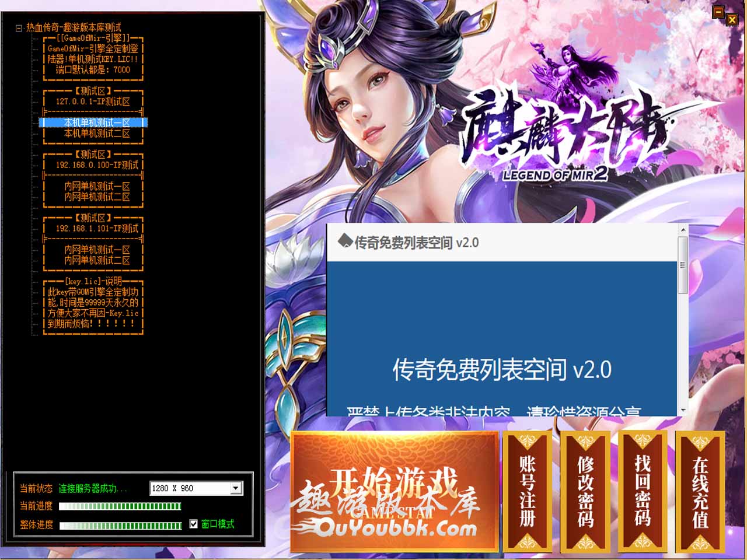Image resolution: width=747 pixels, height=560 pixels.
Task: Click the 开始游戏 start game button
Action: click(394, 492)
